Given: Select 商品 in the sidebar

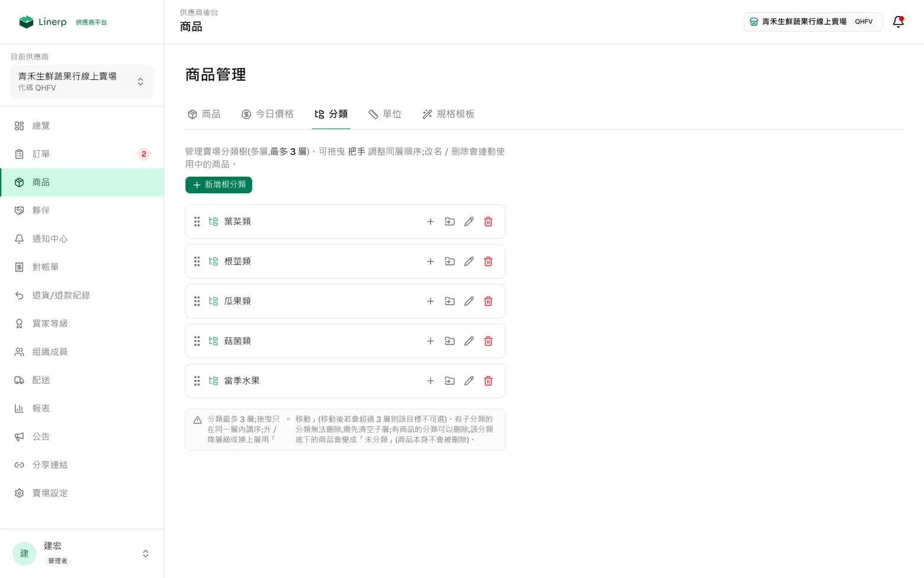Looking at the screenshot, I should click(x=82, y=183).
